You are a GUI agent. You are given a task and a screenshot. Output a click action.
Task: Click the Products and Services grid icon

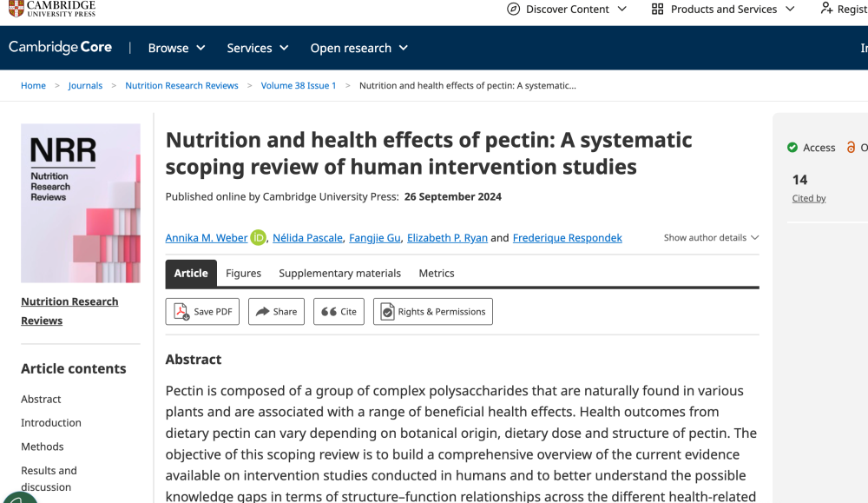pyautogui.click(x=657, y=9)
